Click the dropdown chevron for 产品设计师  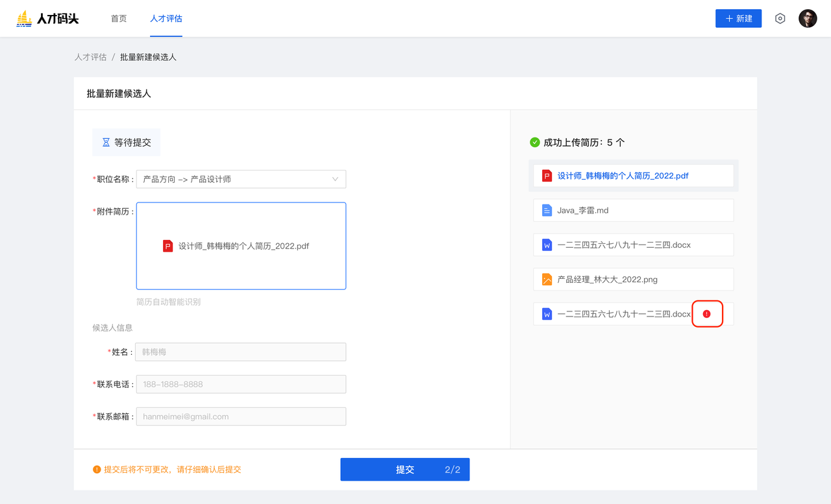(x=335, y=179)
